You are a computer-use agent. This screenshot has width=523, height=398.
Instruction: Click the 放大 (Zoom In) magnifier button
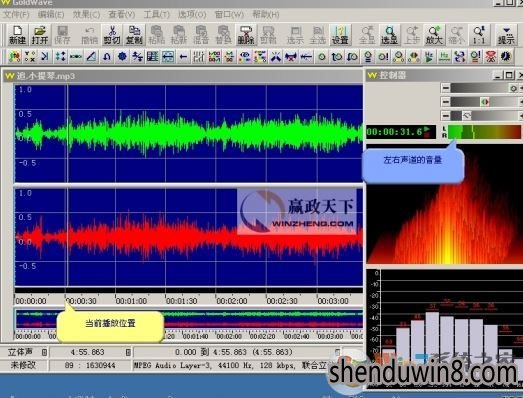434,35
